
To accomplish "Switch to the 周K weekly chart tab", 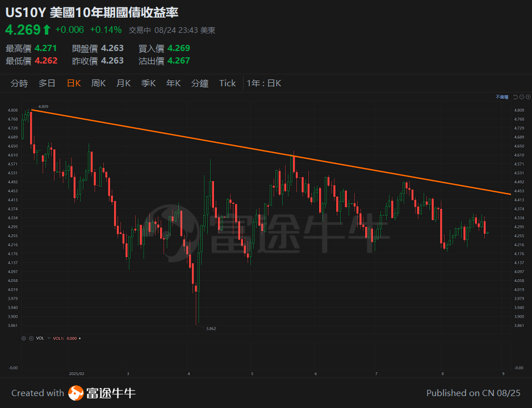I will (98, 83).
